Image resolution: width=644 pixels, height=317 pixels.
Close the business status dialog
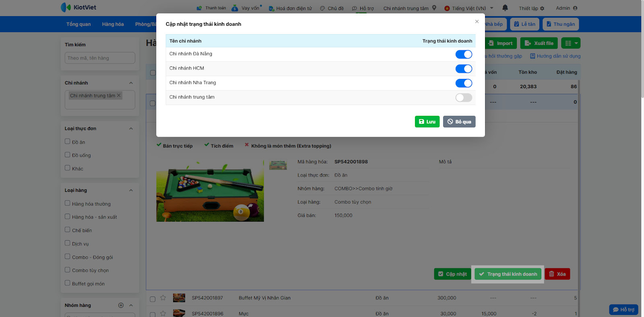point(477,22)
